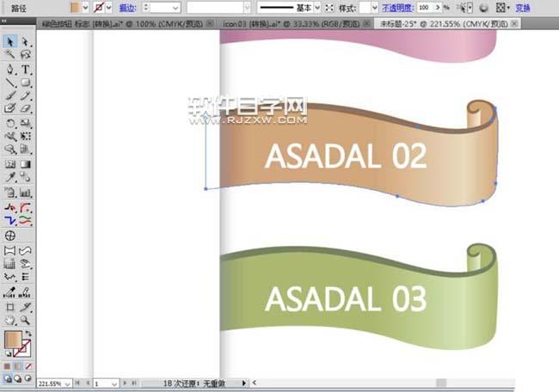Select the Free Transform tool
Screen dimensions: 559x392
tap(25, 136)
